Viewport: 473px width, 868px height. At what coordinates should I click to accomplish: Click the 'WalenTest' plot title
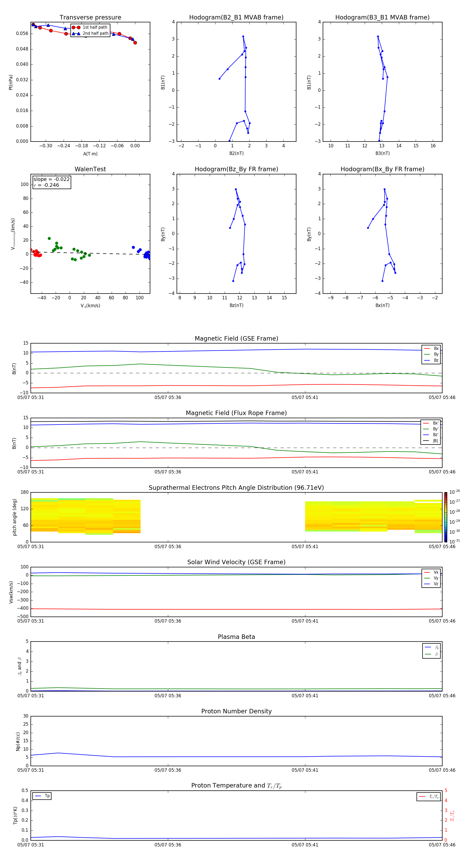pyautogui.click(x=90, y=169)
